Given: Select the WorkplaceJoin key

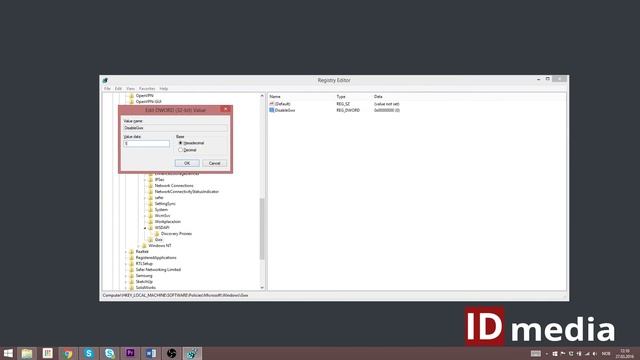Looking at the screenshot, I should coord(167,222).
